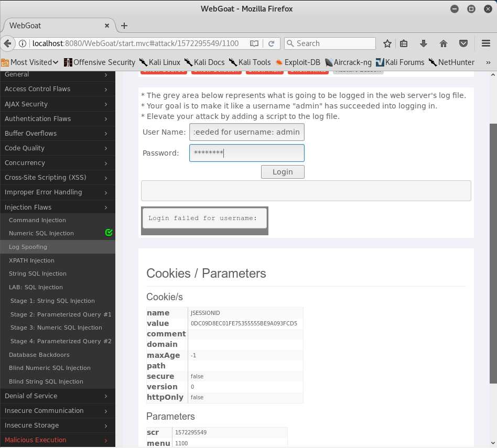Click the search magnifier icon in Search box
The width and height of the screenshot is (497, 448).
tap(290, 43)
